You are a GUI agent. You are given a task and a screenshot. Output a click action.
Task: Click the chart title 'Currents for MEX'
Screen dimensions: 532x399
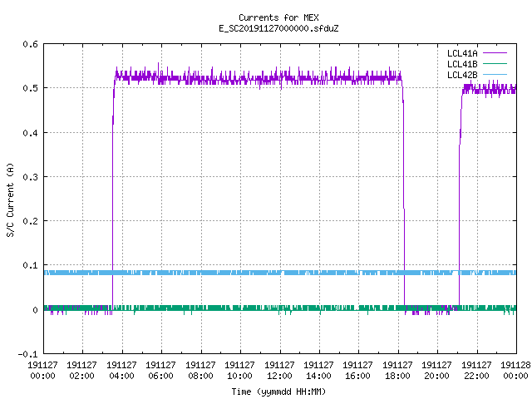click(278, 17)
